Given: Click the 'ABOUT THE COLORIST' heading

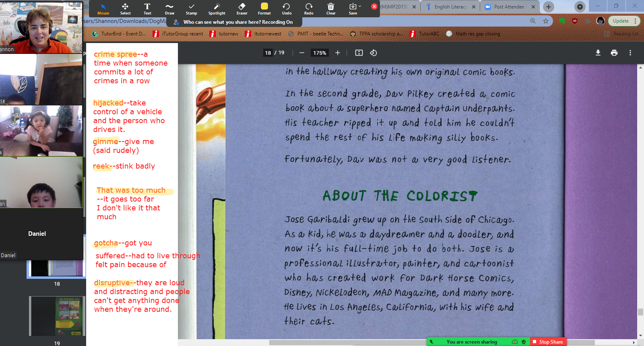Looking at the screenshot, I should click(400, 196).
